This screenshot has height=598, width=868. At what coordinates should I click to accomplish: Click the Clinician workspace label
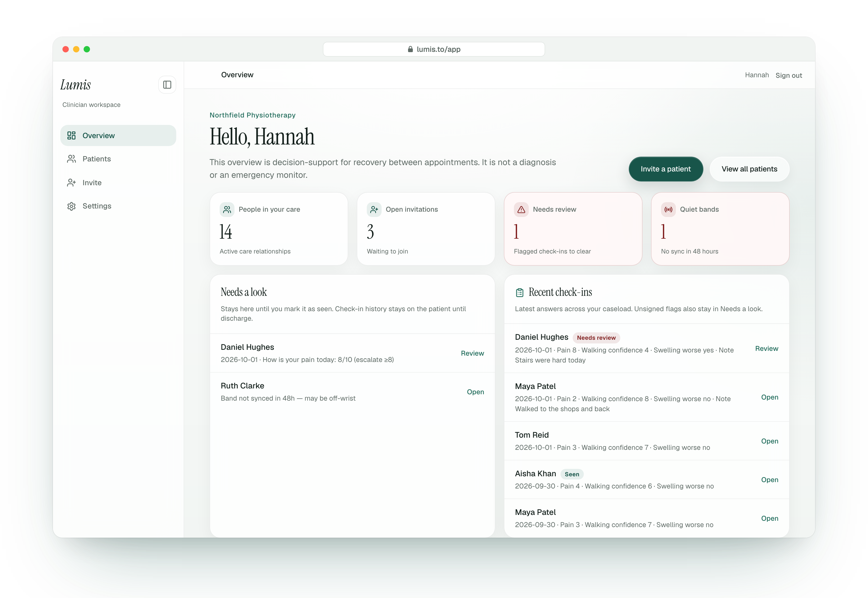[x=91, y=105]
